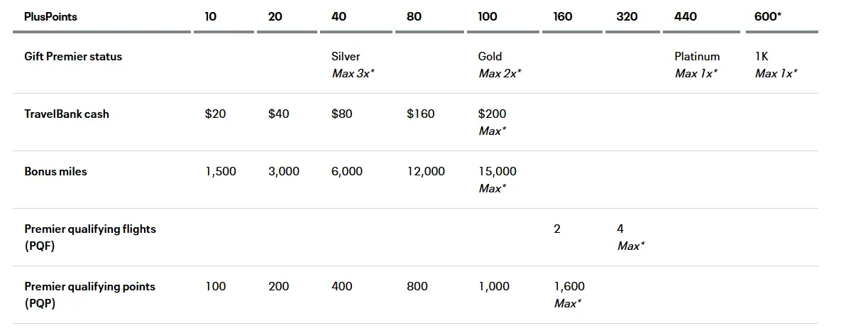Screen dimensions: 868x328
Task: Select the 1K status cell
Action: (x=762, y=57)
